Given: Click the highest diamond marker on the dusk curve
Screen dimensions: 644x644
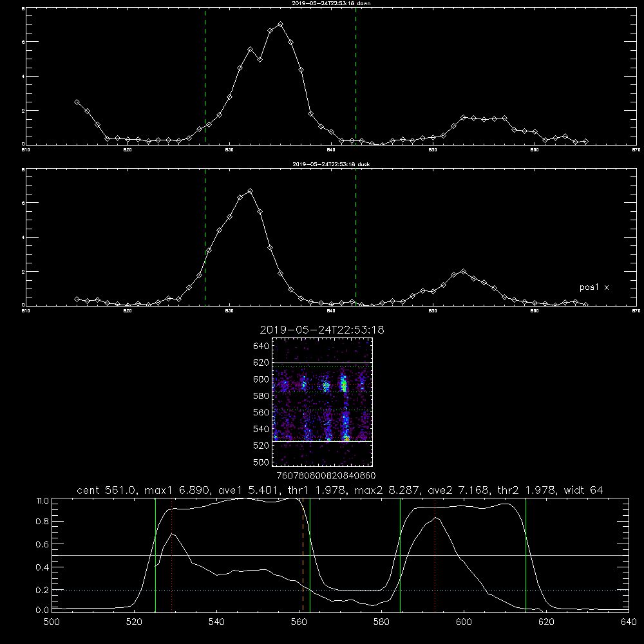Looking at the screenshot, I should 250,191.
